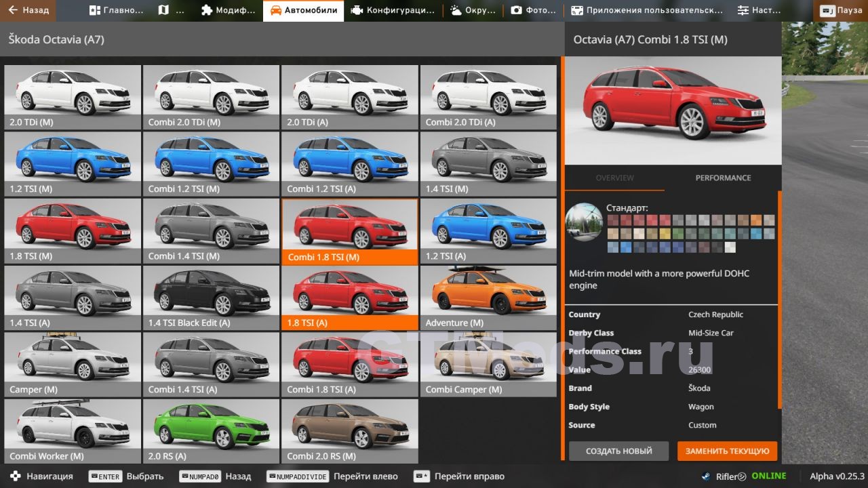
Task: Pick the red 1.8 TSI (A) sedan
Action: click(x=349, y=297)
